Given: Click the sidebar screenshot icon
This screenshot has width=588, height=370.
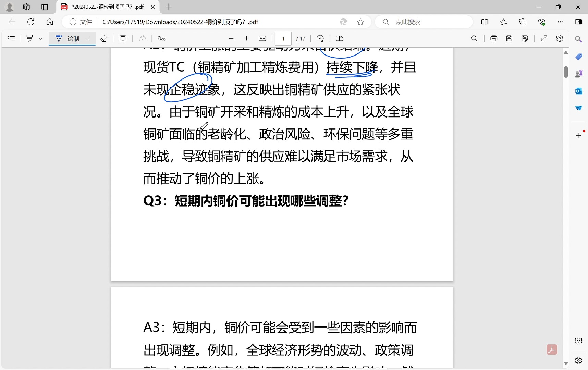Looking at the screenshot, I should [x=578, y=341].
